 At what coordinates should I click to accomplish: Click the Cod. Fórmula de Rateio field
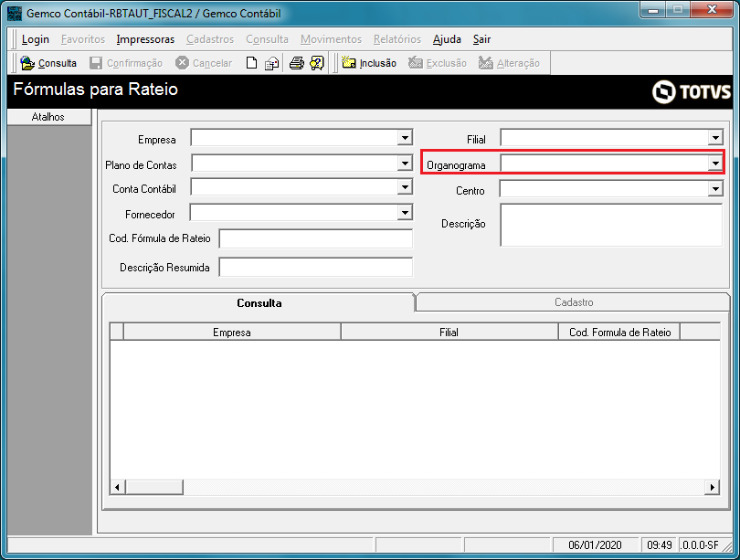pyautogui.click(x=316, y=238)
